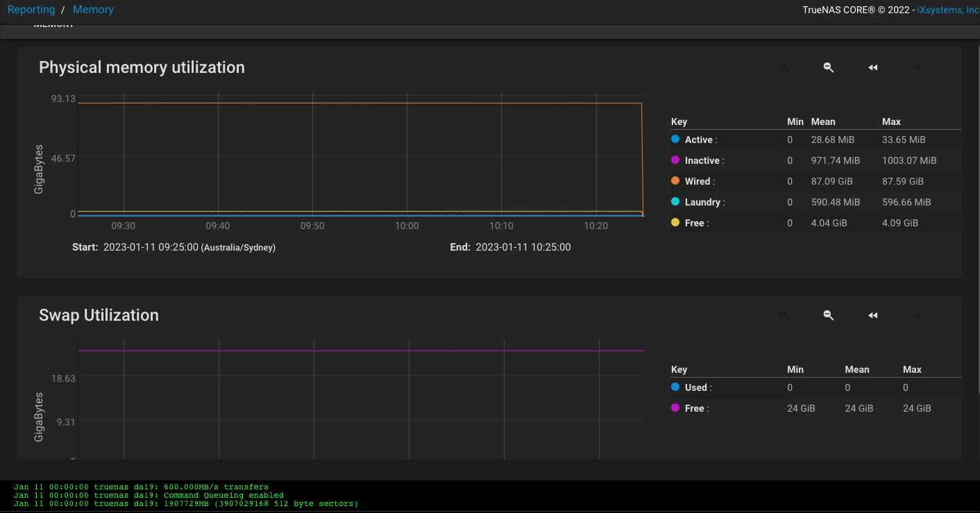This screenshot has height=513, width=980.
Task: Click the 10:20 time axis label
Action: point(595,226)
